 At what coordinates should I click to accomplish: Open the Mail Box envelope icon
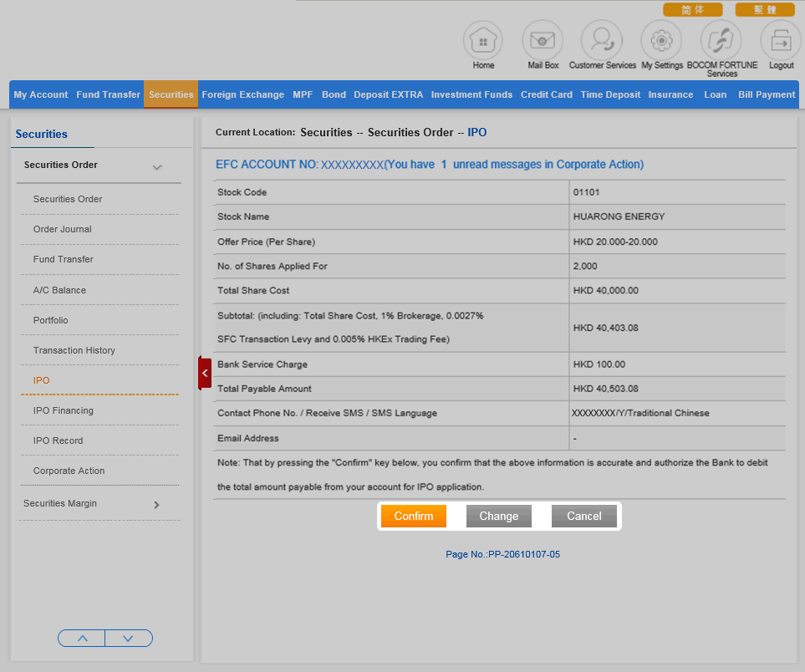[x=543, y=40]
